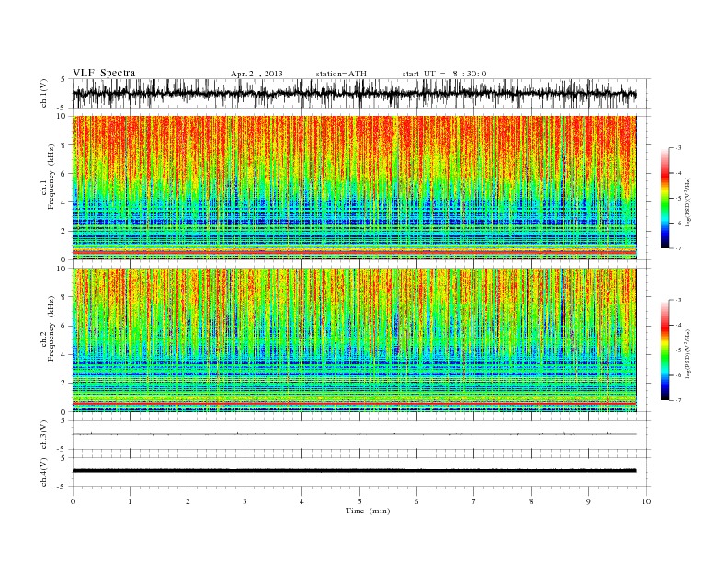Click the thick ch.4 voltage trace
Screen dimensions: 728x563
tap(354, 471)
